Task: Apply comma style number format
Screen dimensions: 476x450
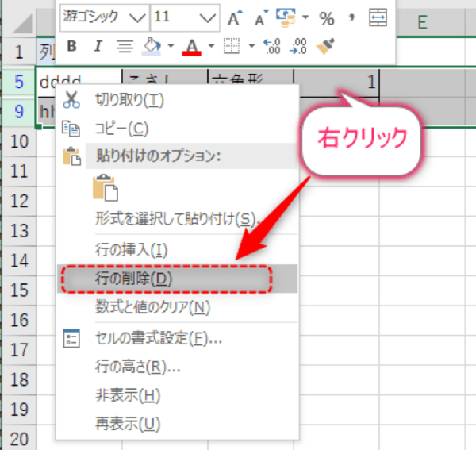Action: point(351,17)
